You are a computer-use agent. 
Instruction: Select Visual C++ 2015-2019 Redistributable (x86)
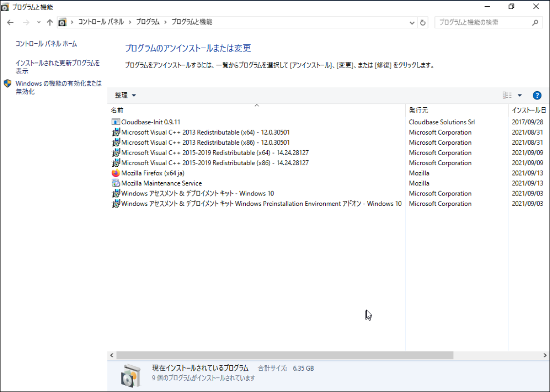point(215,163)
